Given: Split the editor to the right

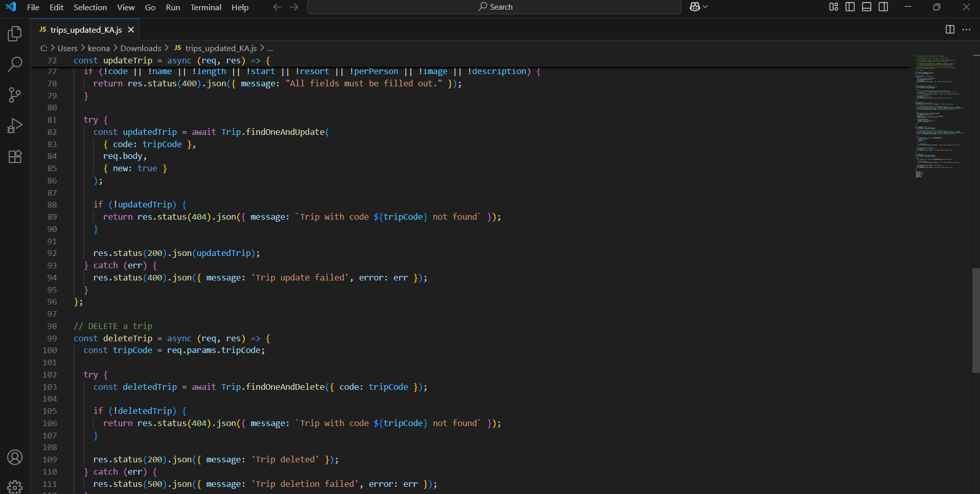Looking at the screenshot, I should (950, 29).
